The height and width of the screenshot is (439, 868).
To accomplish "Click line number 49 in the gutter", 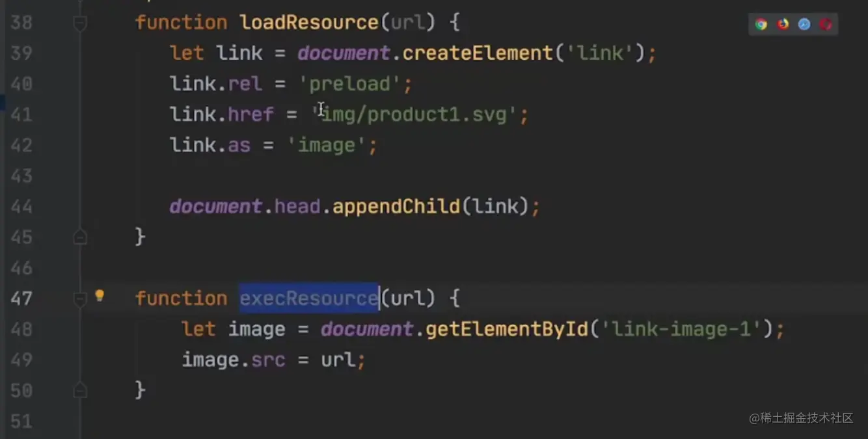I will tap(21, 360).
